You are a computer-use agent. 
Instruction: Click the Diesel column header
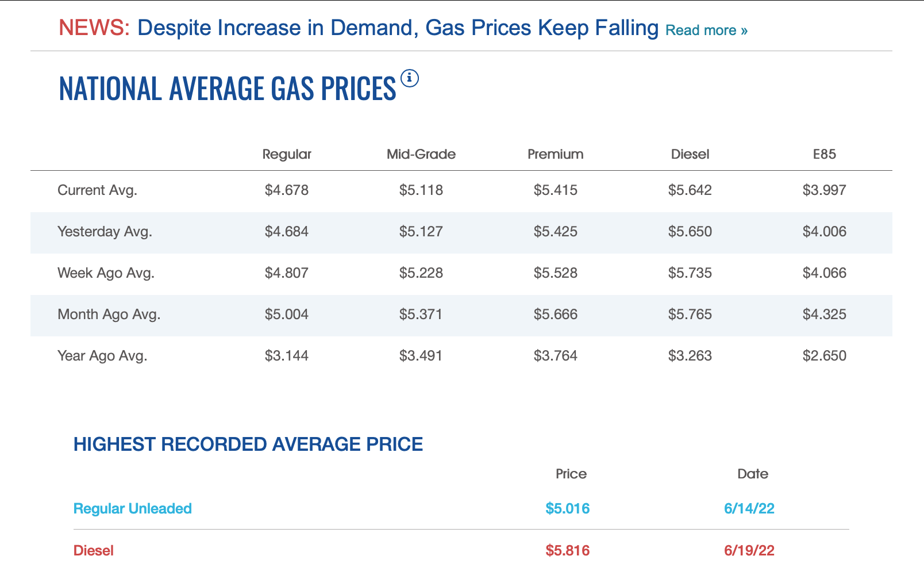[x=690, y=154]
